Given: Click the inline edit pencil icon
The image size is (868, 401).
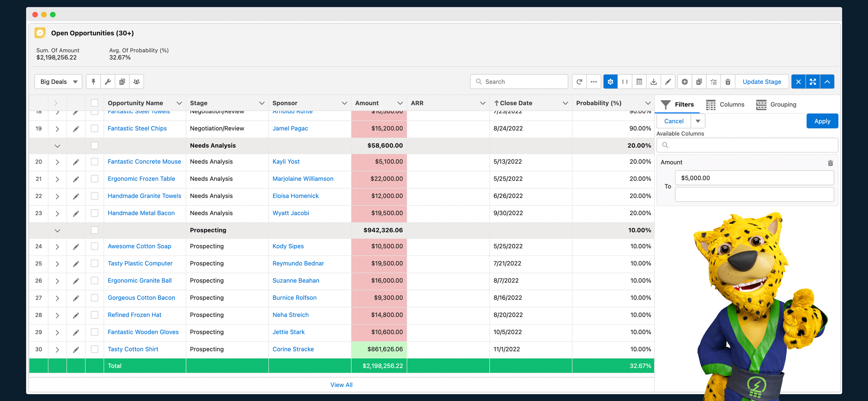Looking at the screenshot, I should click(x=668, y=82).
